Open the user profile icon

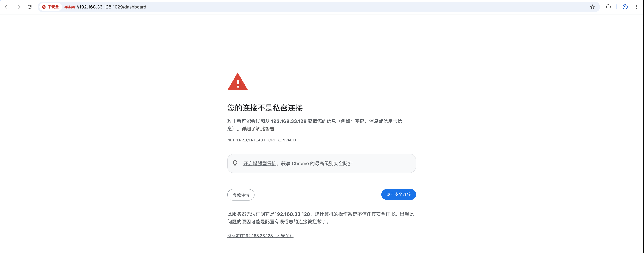pos(625,7)
